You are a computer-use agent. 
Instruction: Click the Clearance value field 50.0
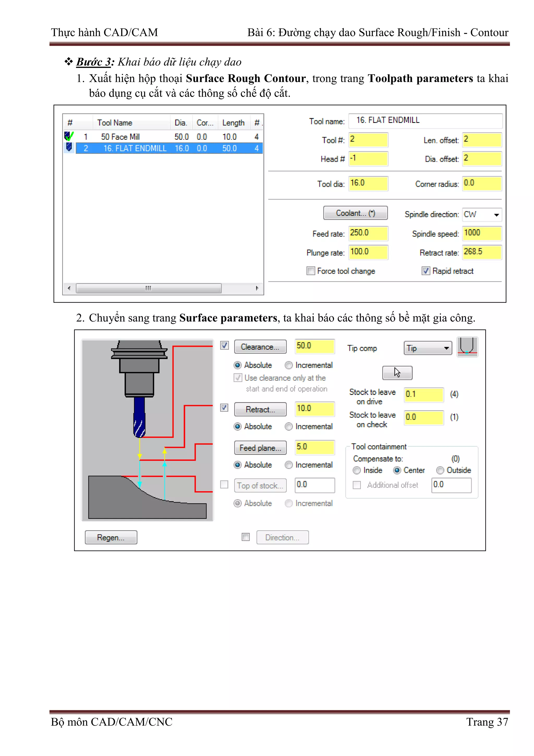pos(315,346)
